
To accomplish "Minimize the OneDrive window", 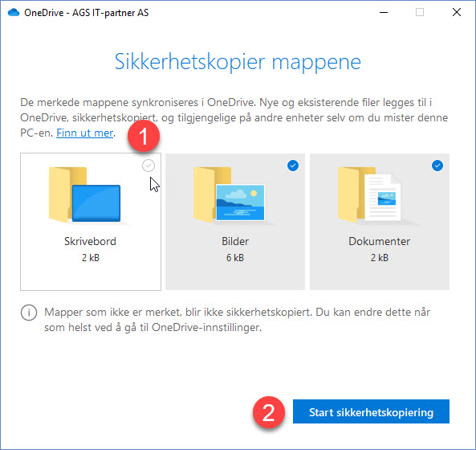I will point(384,13).
